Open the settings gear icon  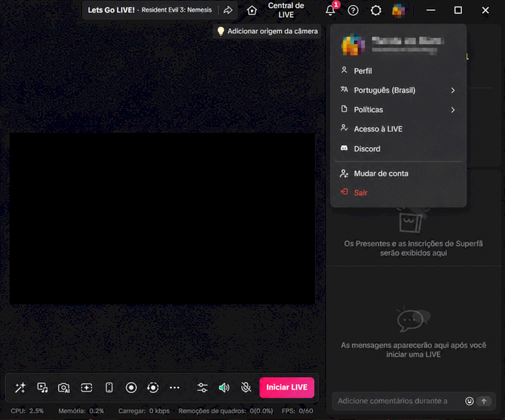tap(376, 10)
